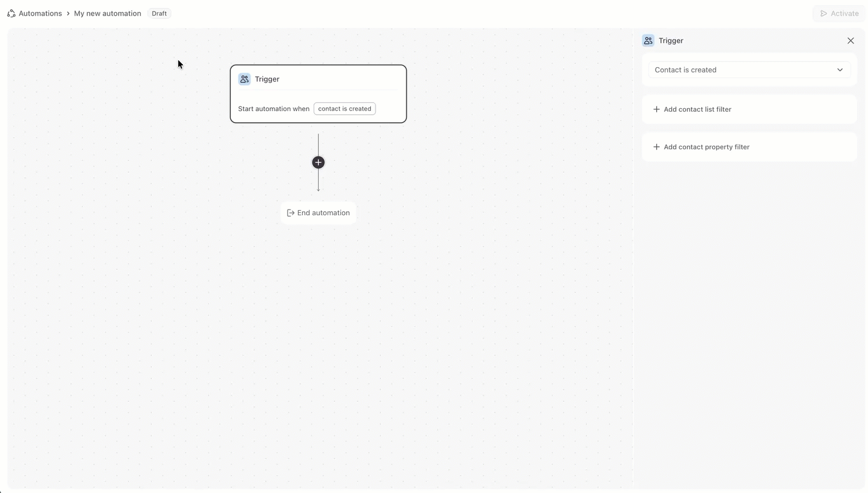Click Add contact property filter
This screenshot has width=868, height=493.
tap(707, 147)
